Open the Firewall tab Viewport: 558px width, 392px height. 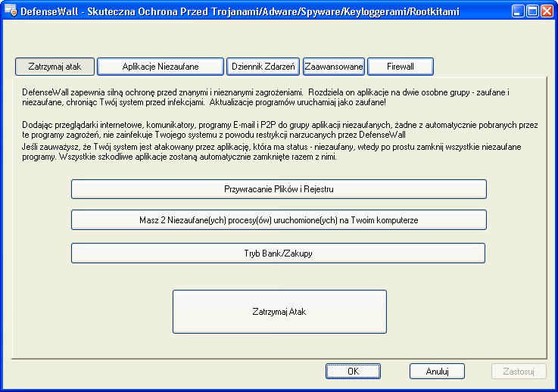pos(401,67)
